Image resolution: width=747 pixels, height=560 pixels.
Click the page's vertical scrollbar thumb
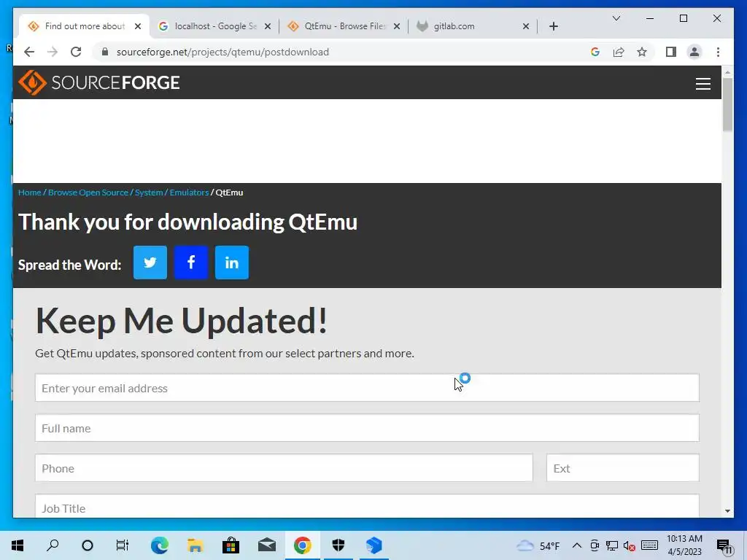727,104
